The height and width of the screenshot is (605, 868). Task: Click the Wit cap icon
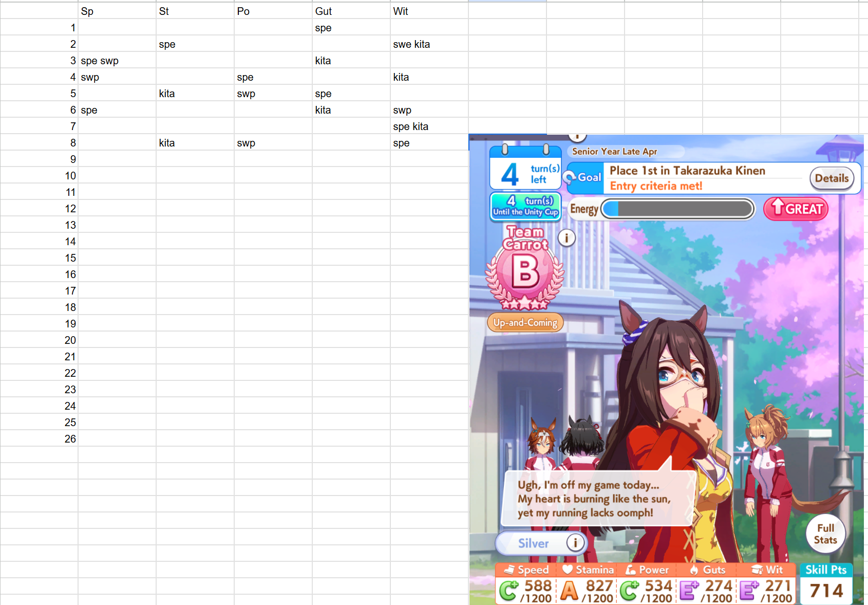click(x=757, y=570)
